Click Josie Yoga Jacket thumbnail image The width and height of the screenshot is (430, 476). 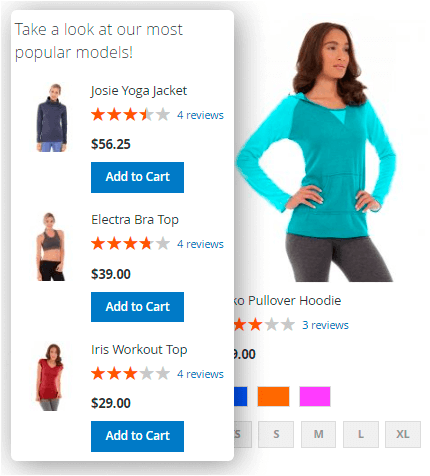point(52,118)
